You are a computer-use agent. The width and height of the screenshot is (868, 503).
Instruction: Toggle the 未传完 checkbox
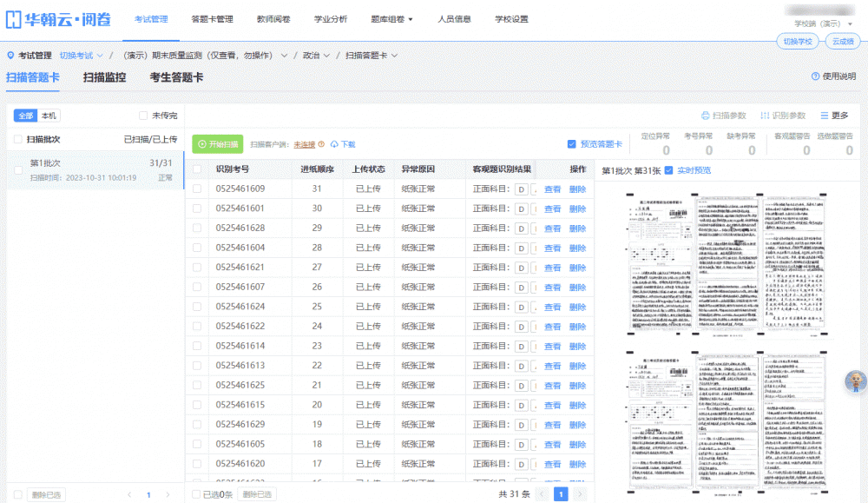click(x=144, y=116)
